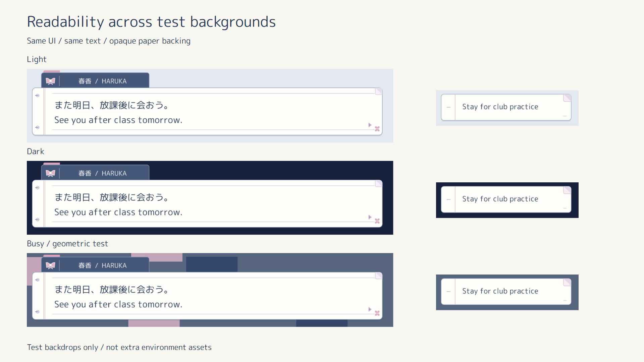Screen dimensions: 644x362
Task: Choose 'Stay for club practice' on the Busy geometric background
Action: [x=506, y=292]
